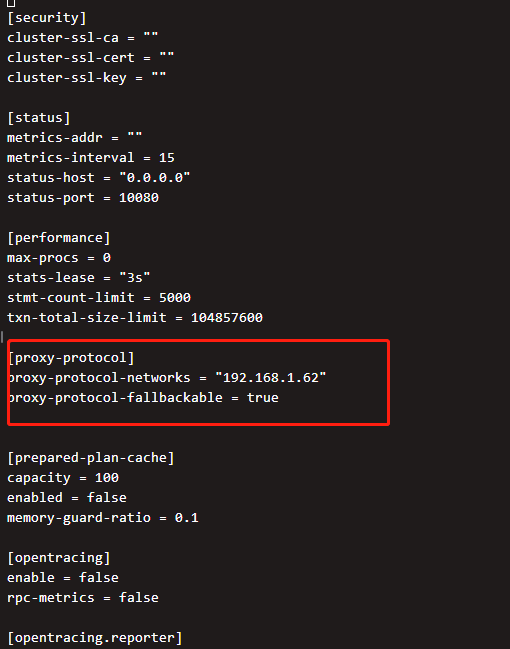Click the [prepared-plan-cache] header
Image resolution: width=510 pixels, height=649 pixels.
[x=91, y=458]
